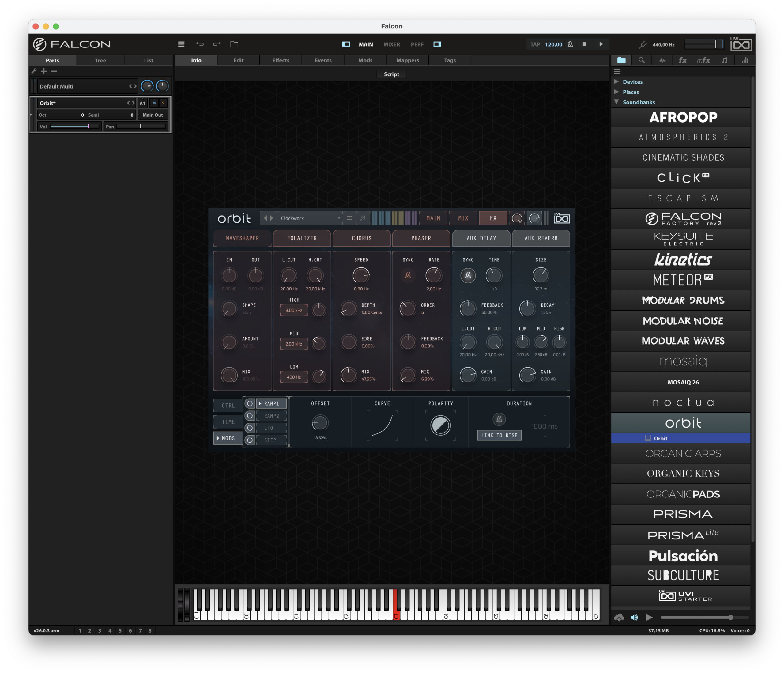Viewport: 784px width, 673px height.
Task: Open the music loops tab with note icon
Action: [x=724, y=60]
